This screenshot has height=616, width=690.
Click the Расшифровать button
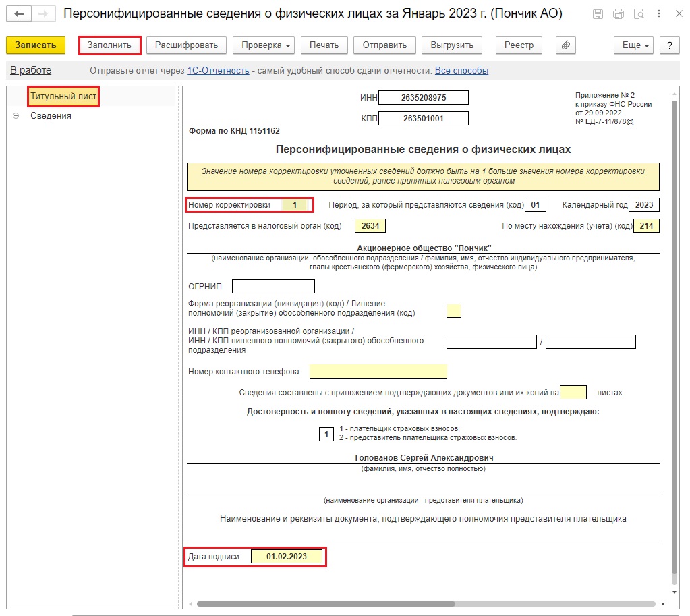(187, 45)
